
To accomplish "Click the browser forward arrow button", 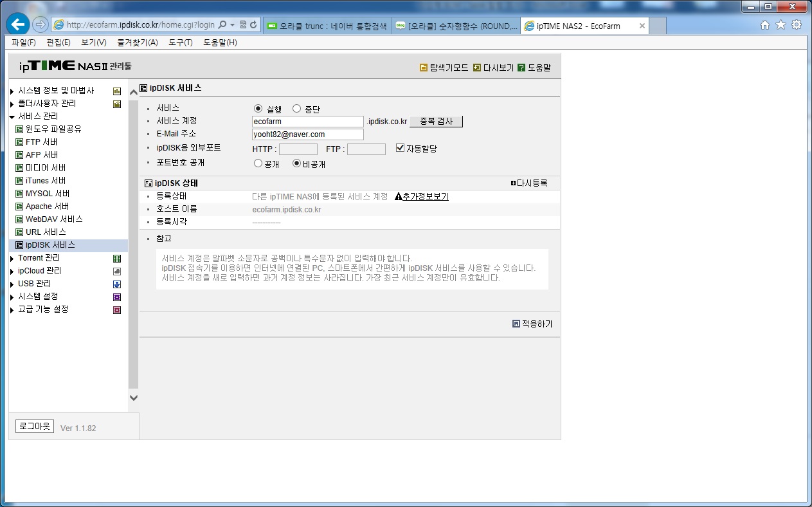I will click(x=41, y=25).
